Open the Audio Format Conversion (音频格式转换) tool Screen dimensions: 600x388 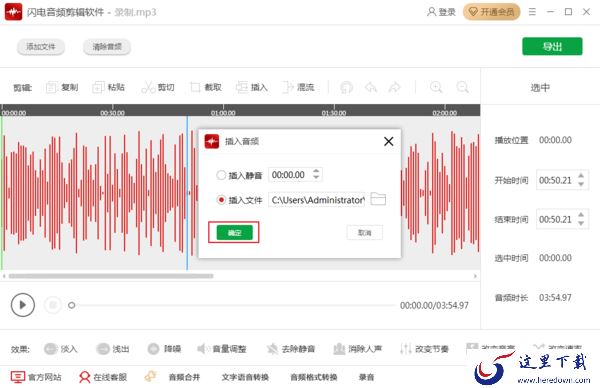(x=314, y=377)
